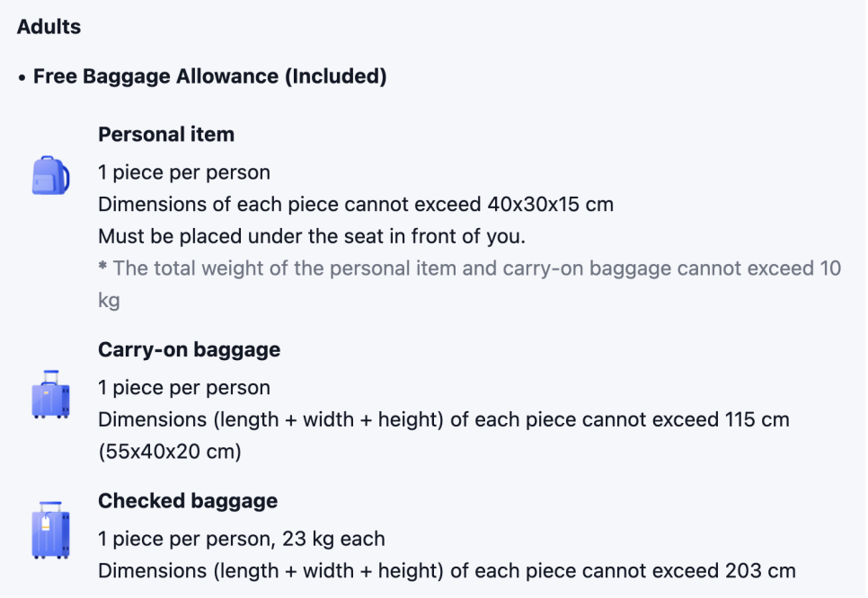Image resolution: width=868 pixels, height=598 pixels.
Task: Click the Personal item title
Action: coord(166,135)
